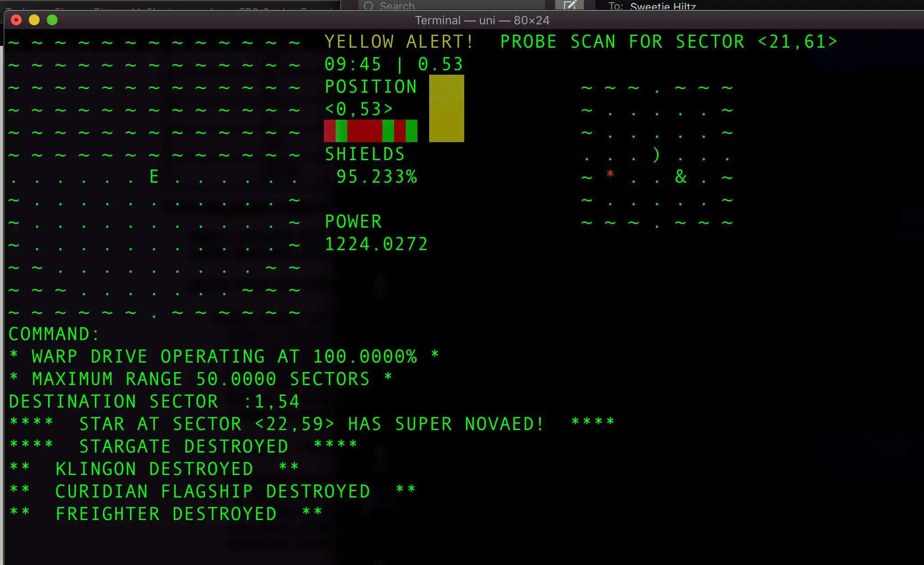
Task: Click the Search field in background window
Action: tap(450, 5)
